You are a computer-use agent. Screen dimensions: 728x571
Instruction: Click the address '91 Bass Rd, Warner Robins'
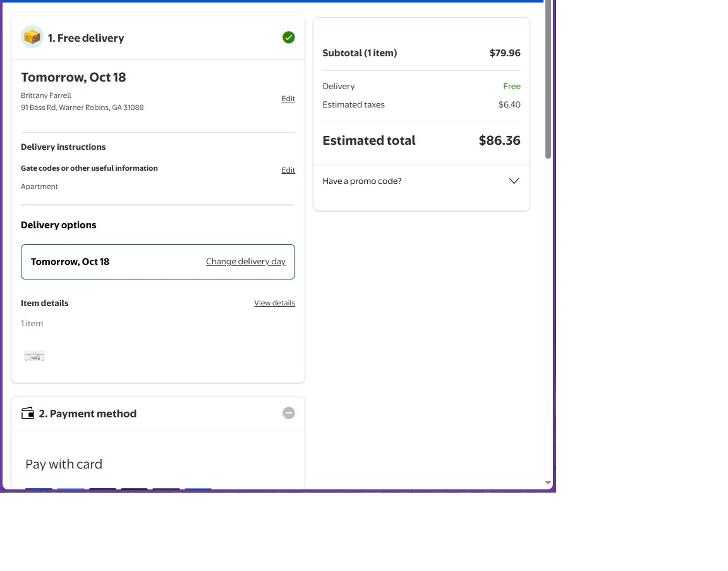click(82, 107)
